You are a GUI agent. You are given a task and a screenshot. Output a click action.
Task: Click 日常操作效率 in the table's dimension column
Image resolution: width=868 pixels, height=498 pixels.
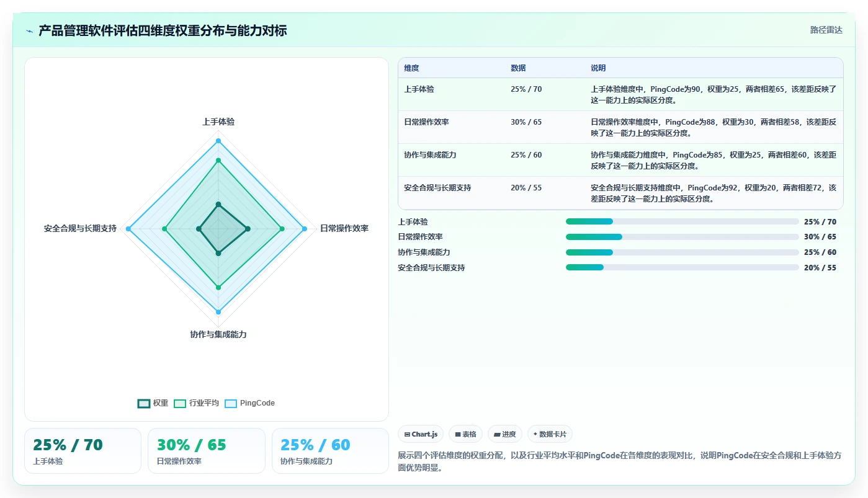pos(426,122)
